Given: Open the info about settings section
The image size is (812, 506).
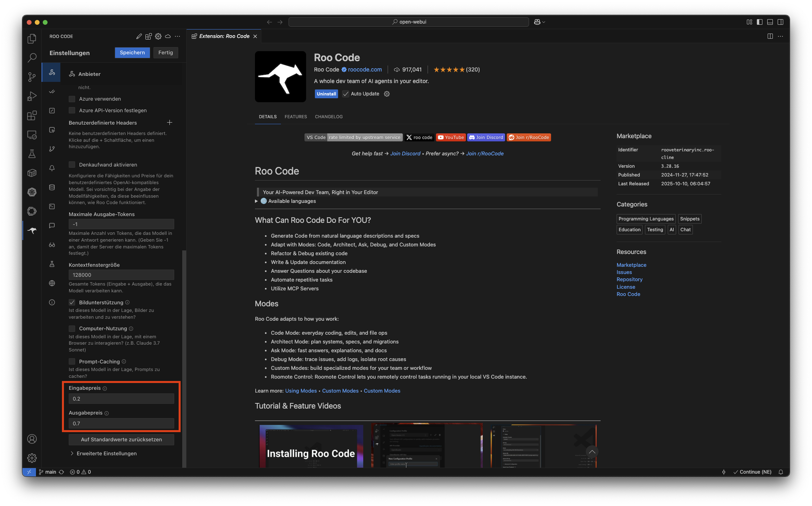Looking at the screenshot, I should pyautogui.click(x=52, y=302).
